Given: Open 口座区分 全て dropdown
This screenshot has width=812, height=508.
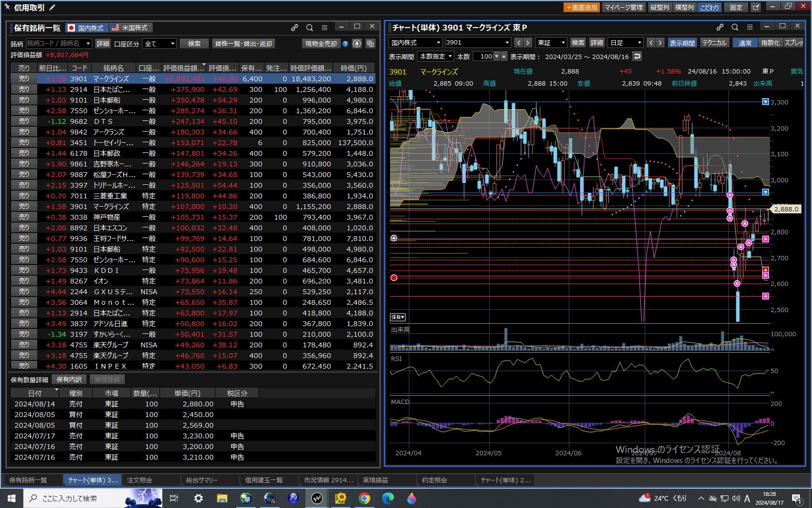Looking at the screenshot, I should point(159,44).
